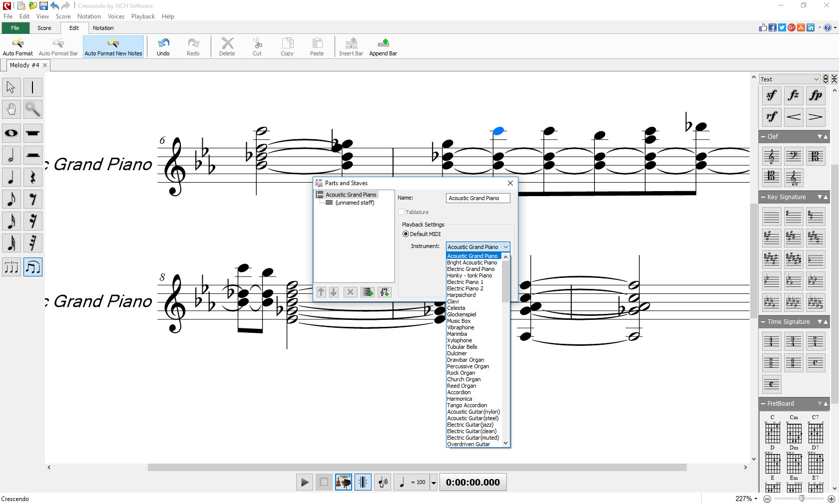Pick the whole note tool

point(11,133)
